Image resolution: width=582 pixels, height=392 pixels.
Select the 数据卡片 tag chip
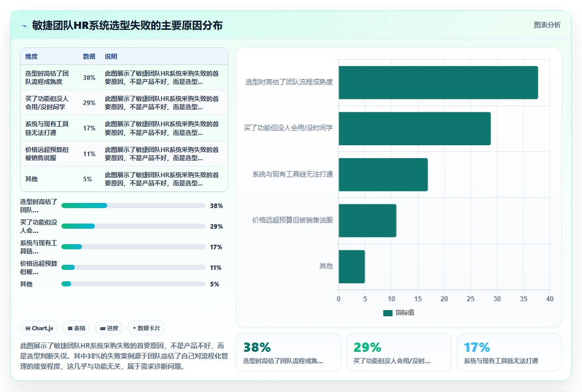(146, 328)
